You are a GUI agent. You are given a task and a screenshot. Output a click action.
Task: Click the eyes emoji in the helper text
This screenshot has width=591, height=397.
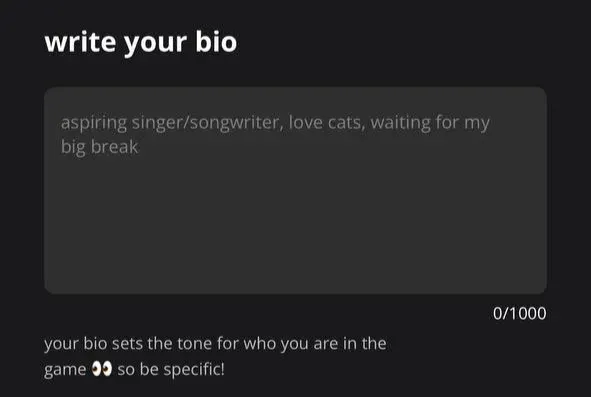pos(102,369)
